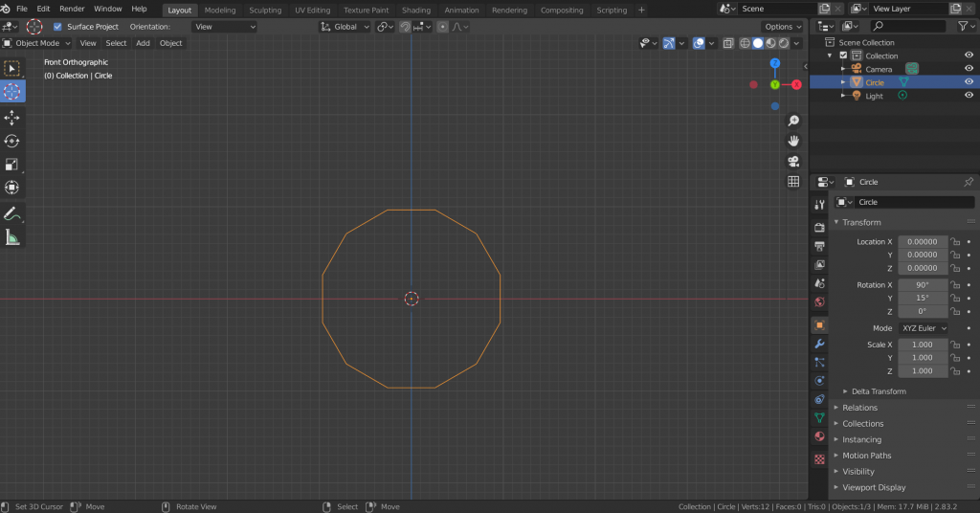
Task: Open the Object Mode dropdown
Action: point(36,43)
